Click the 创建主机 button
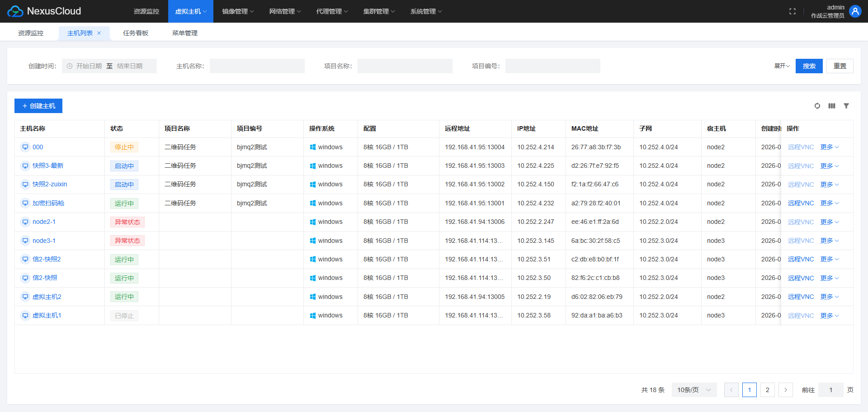Screen dimensions: 868x412 [x=38, y=106]
